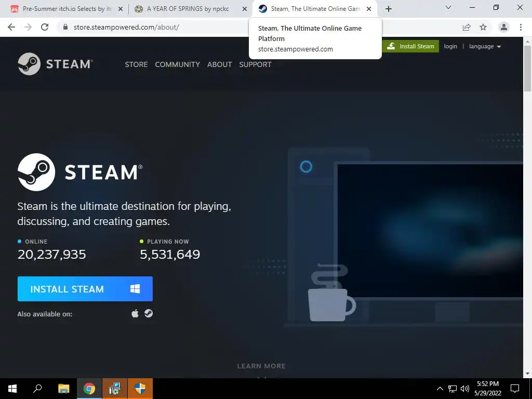532x399 pixels.
Task: Close the Pre-Summer itch.io Selects tab
Action: pos(120,9)
